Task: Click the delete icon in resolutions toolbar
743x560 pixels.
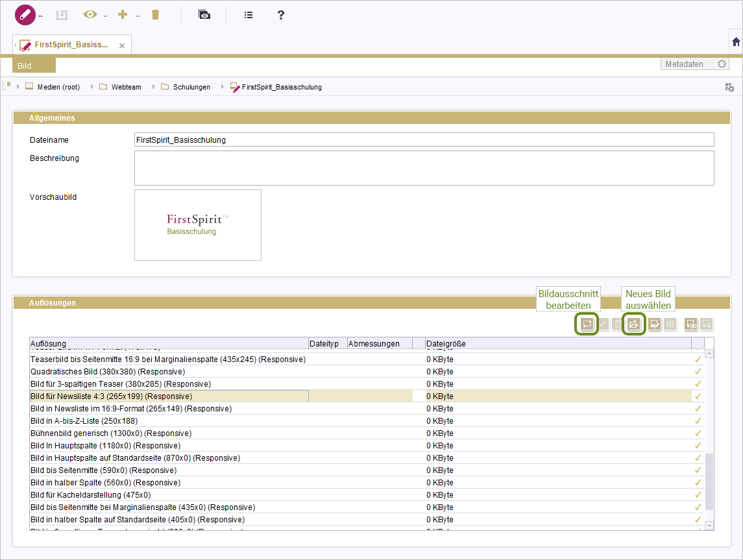Action: pos(617,324)
